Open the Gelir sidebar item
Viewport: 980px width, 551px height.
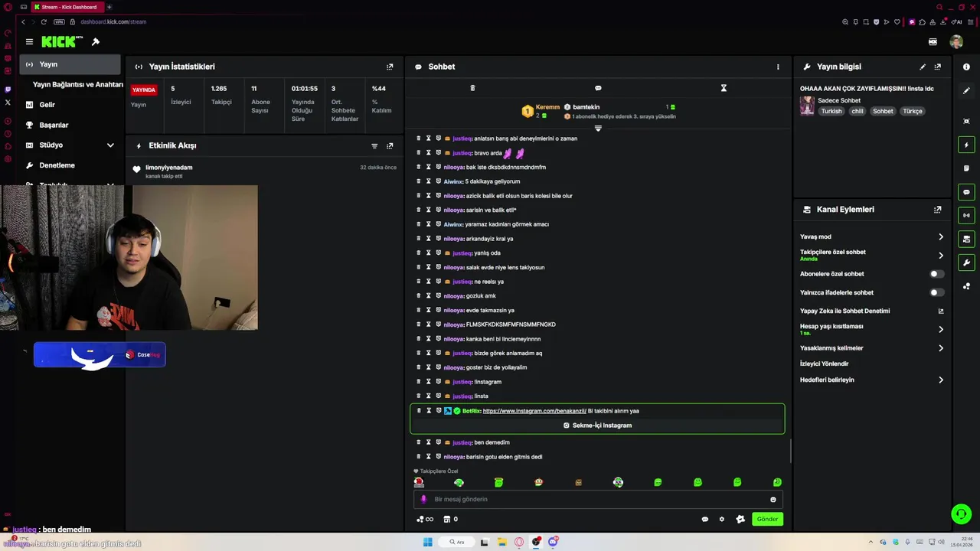tap(47, 105)
